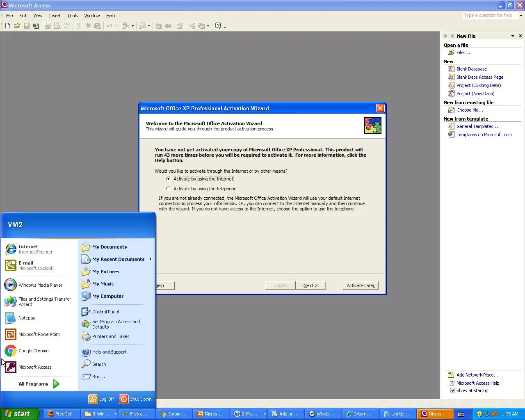Viewport: 525px width, 420px height.
Task: Open the New Object dropdown arrow
Action: pyautogui.click(x=208, y=26)
